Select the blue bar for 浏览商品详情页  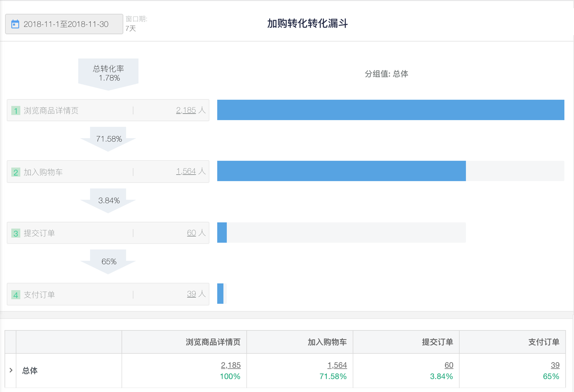point(391,110)
